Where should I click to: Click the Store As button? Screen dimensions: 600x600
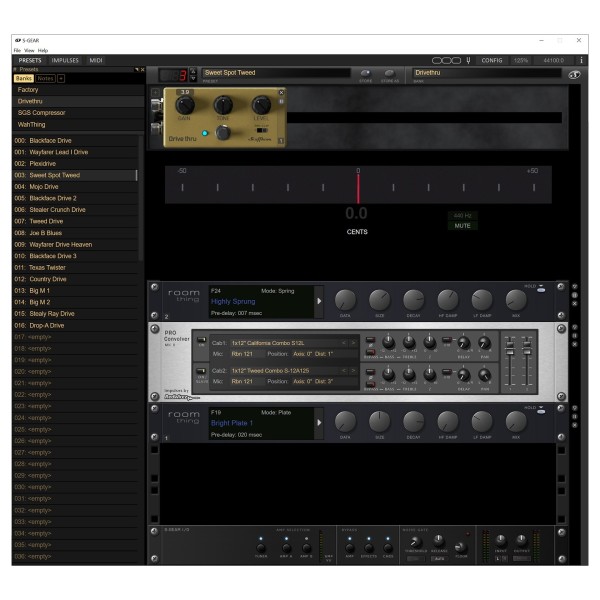pos(389,73)
